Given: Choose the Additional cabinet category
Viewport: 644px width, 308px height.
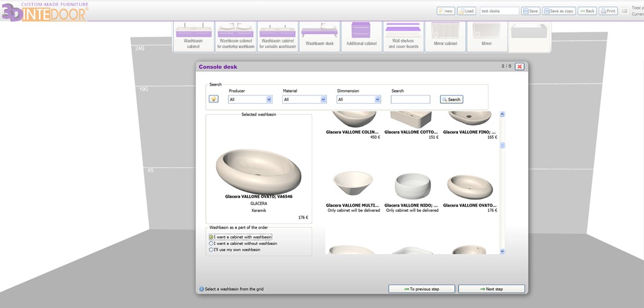Looking at the screenshot, I should [x=362, y=36].
